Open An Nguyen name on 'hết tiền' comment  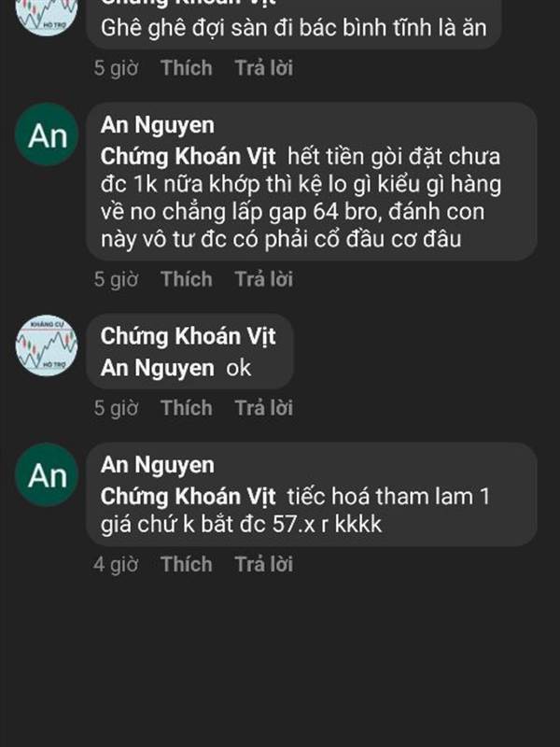(158, 126)
